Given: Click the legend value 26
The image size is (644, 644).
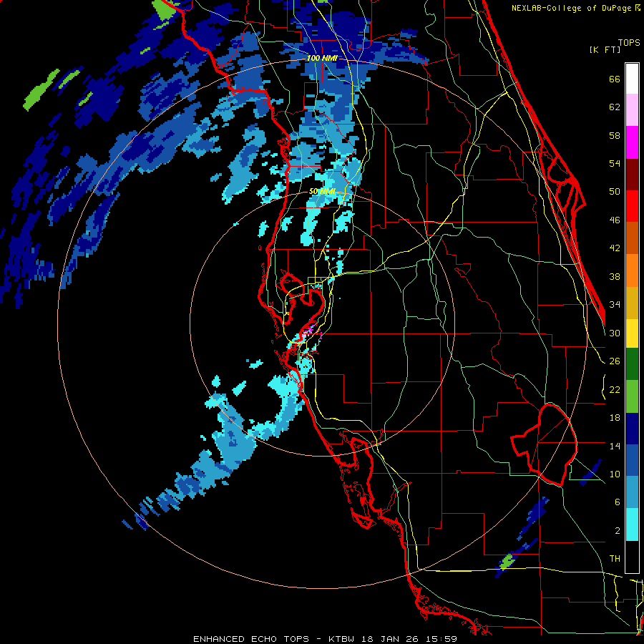Looking at the screenshot, I should tap(615, 361).
